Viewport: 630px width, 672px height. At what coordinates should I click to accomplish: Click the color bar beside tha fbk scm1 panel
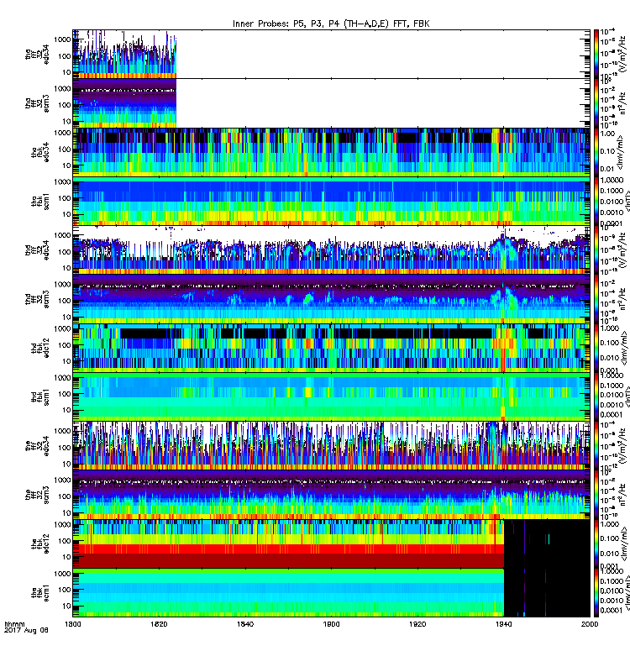[x=596, y=201]
